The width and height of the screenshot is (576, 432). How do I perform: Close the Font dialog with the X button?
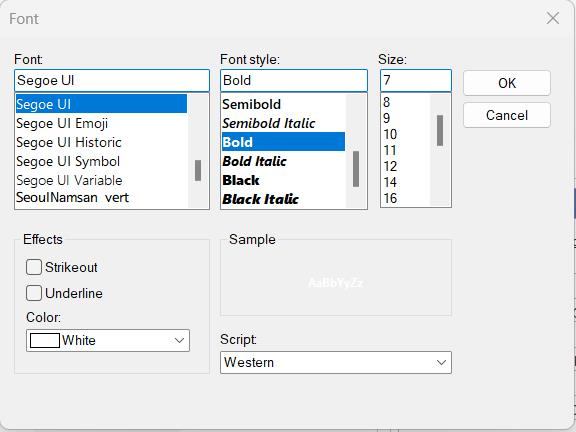pyautogui.click(x=552, y=18)
